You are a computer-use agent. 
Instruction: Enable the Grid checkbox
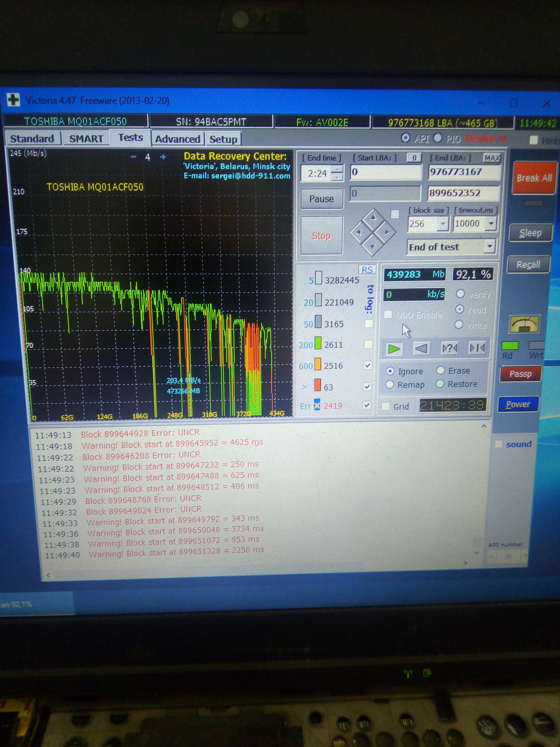tap(386, 406)
